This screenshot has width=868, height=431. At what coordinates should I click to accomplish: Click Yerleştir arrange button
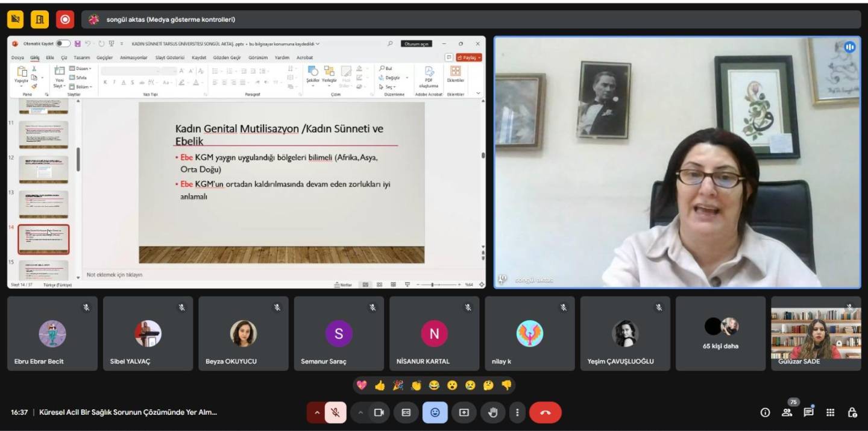(x=329, y=75)
